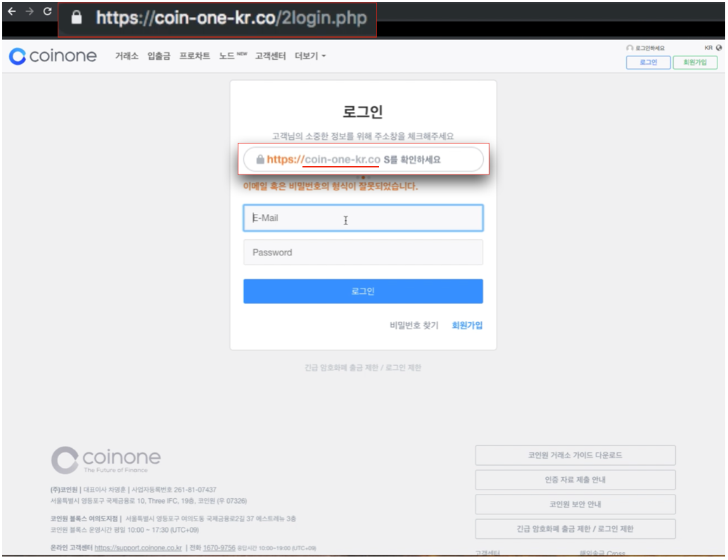Image resolution: width=728 pixels, height=560 pixels.
Task: Go back using the browser back arrow
Action: (12, 11)
